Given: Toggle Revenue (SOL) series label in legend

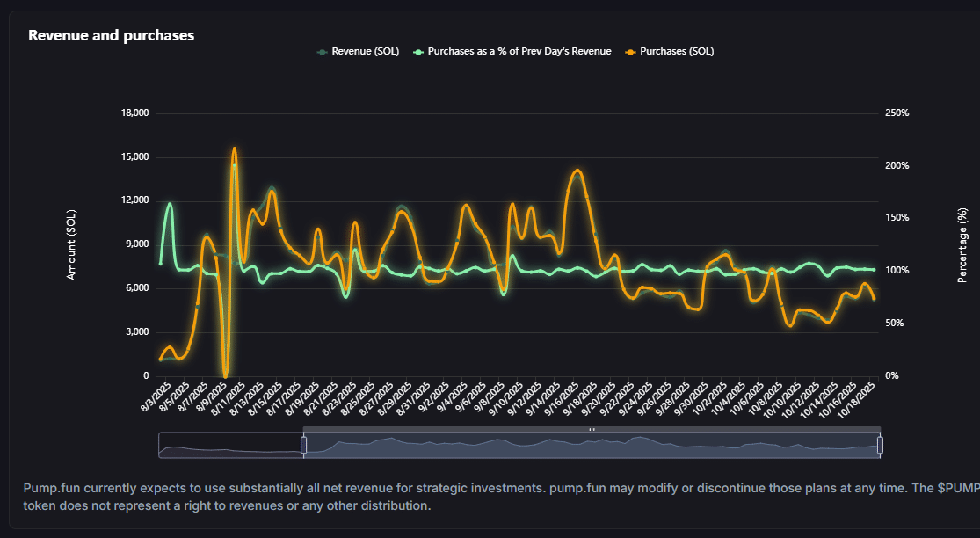Looking at the screenshot, I should tap(365, 52).
